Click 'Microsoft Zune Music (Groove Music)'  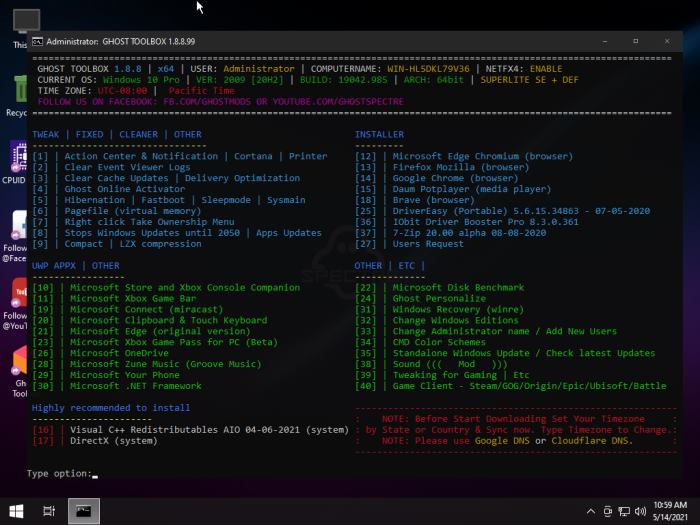pos(166,364)
